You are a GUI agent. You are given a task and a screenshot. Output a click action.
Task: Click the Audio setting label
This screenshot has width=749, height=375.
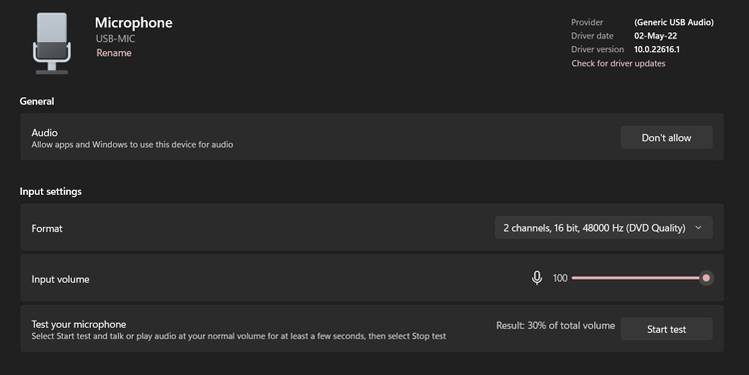point(44,133)
